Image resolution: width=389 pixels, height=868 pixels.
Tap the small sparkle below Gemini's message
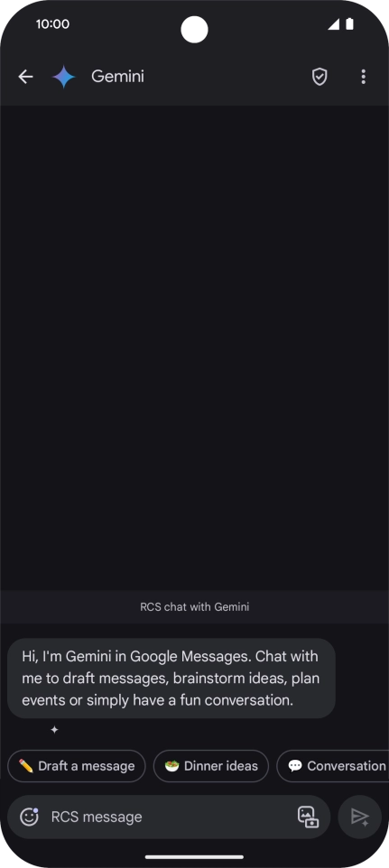point(54,730)
